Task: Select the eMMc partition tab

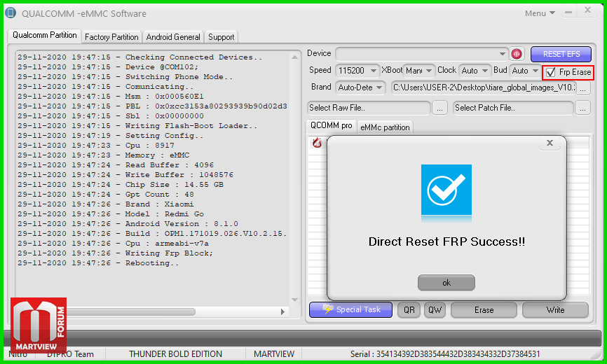Action: coord(385,127)
